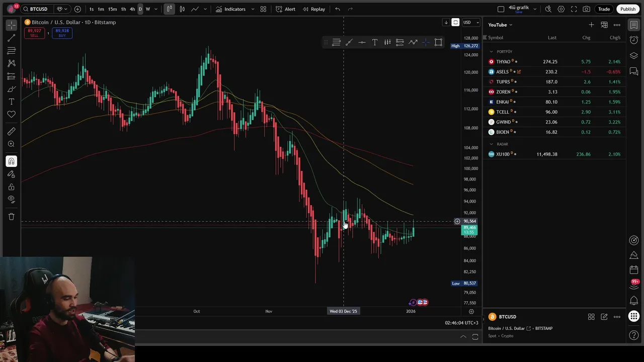
Task: Collapse the PORTFÖY section
Action: coord(492,51)
